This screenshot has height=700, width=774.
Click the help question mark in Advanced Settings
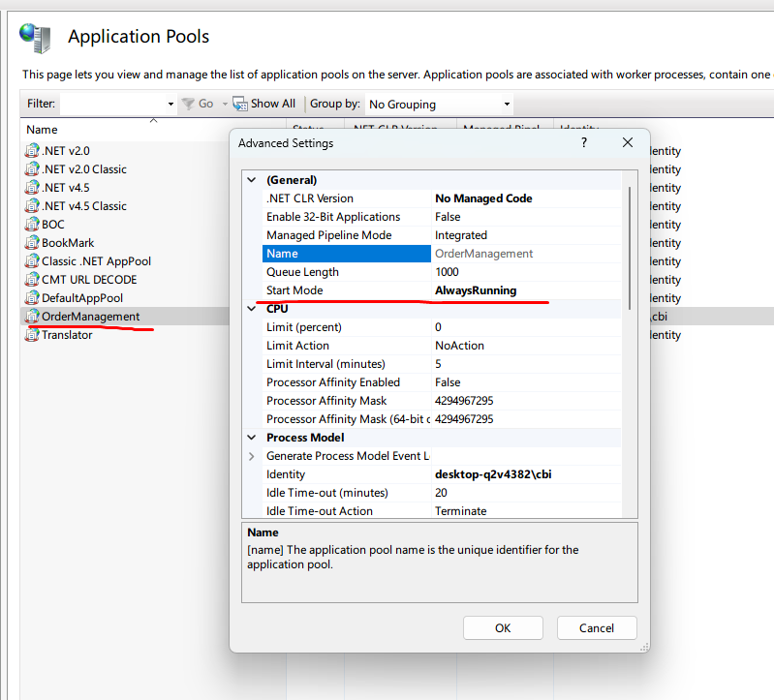(x=584, y=142)
